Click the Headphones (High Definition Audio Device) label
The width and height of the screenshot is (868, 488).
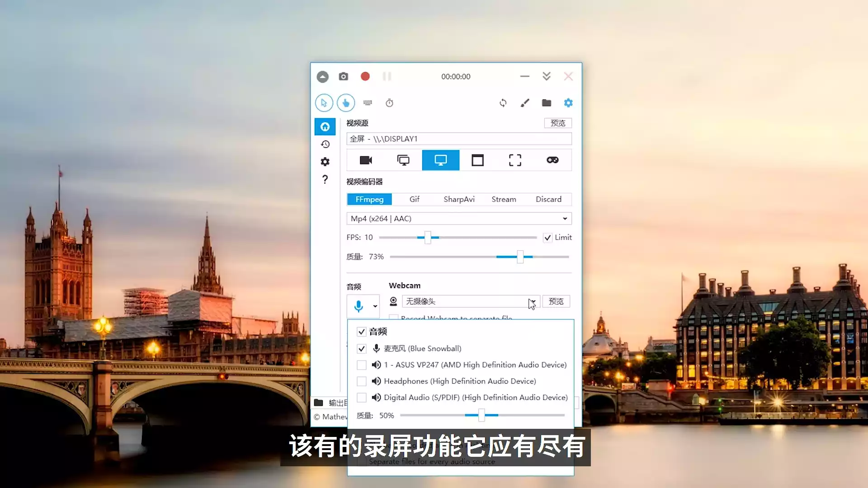point(460,381)
